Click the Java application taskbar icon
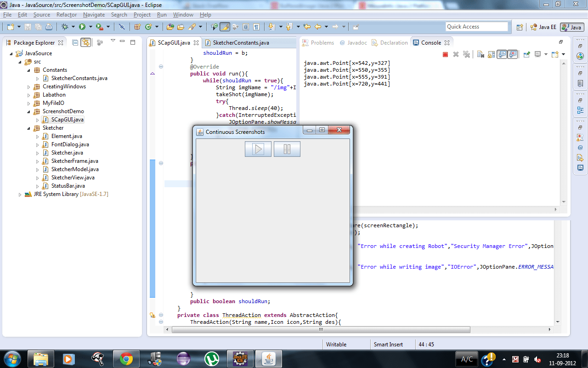The width and height of the screenshot is (588, 368). [269, 359]
